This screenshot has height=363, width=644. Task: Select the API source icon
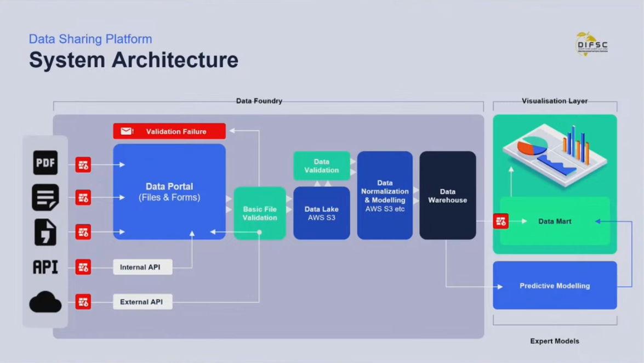tap(45, 267)
